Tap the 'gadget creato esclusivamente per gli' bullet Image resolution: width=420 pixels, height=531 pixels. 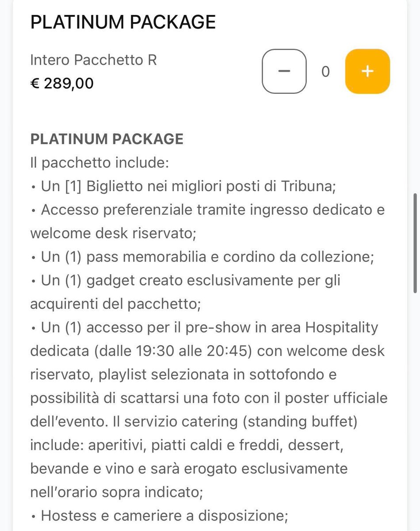(x=185, y=281)
